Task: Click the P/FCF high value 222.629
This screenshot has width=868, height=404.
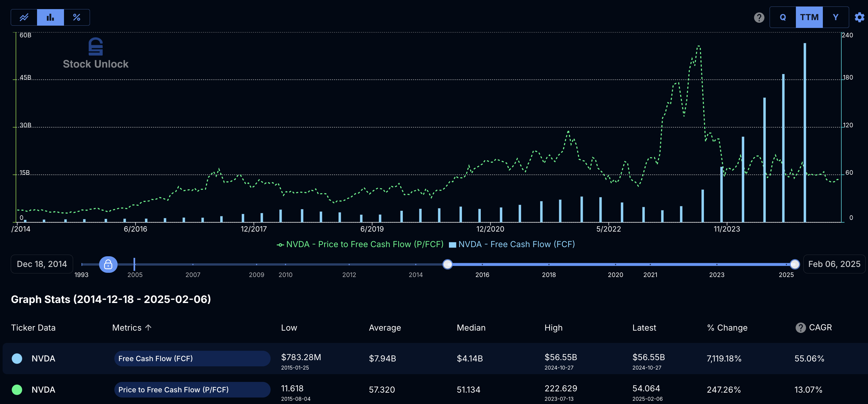Action: pyautogui.click(x=561, y=388)
